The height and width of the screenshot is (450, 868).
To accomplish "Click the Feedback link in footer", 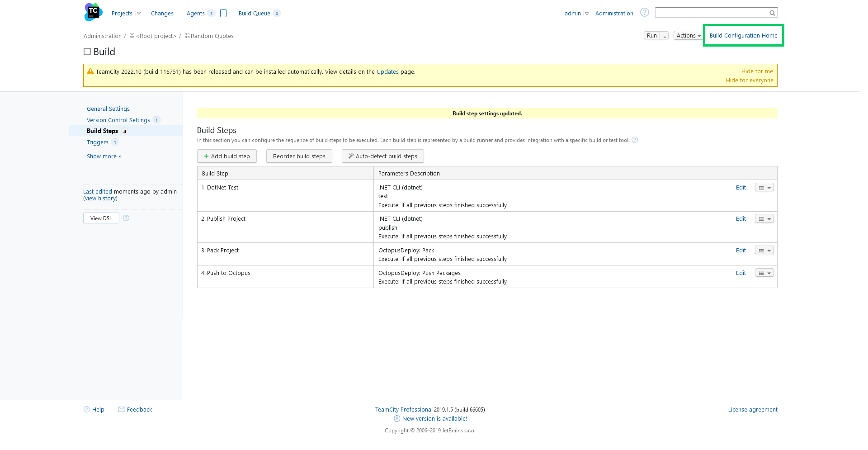I will coord(139,410).
